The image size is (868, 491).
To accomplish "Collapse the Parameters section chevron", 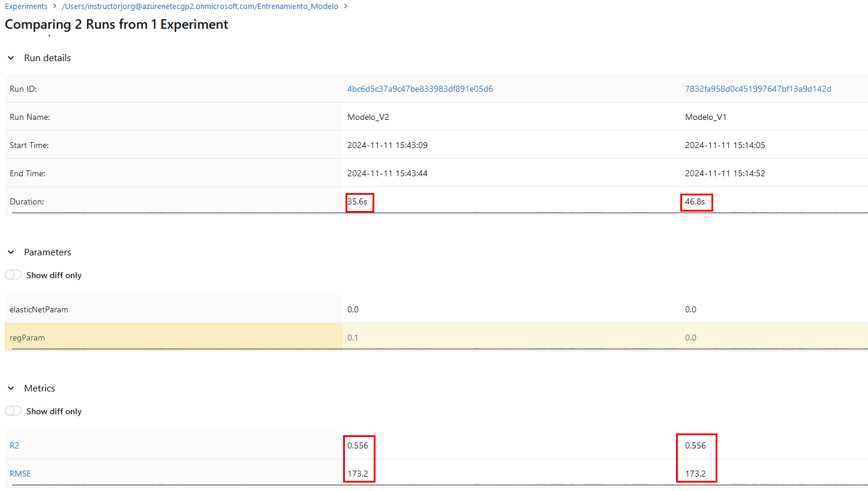I will [11, 252].
